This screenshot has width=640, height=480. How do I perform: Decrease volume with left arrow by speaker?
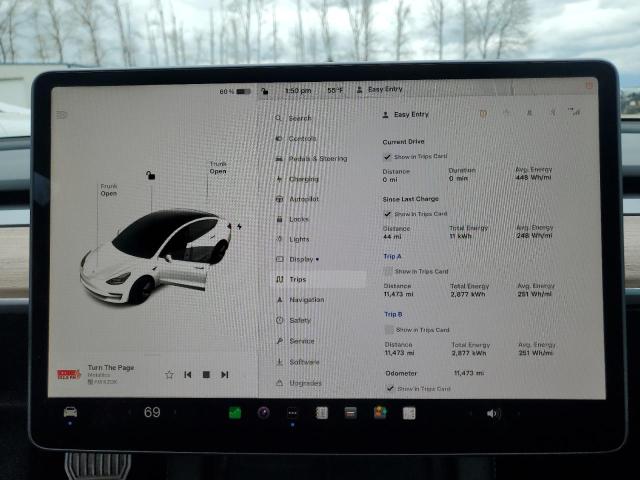tap(470, 413)
